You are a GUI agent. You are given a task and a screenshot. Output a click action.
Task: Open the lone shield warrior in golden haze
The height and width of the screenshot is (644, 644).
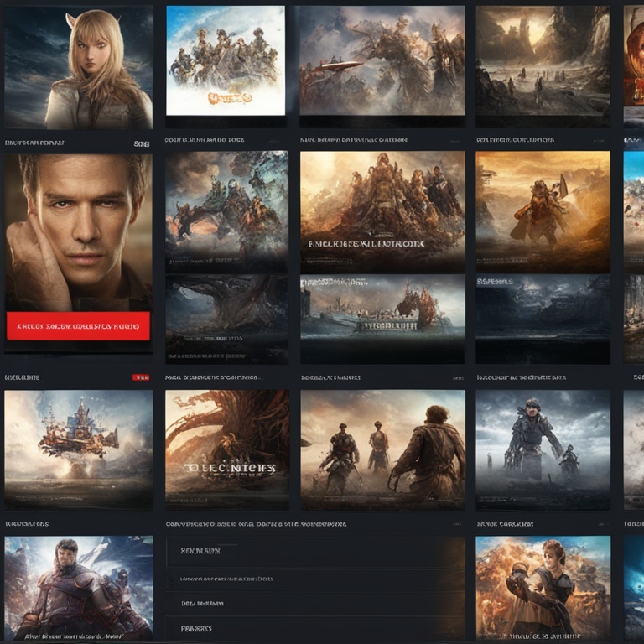tap(543, 212)
